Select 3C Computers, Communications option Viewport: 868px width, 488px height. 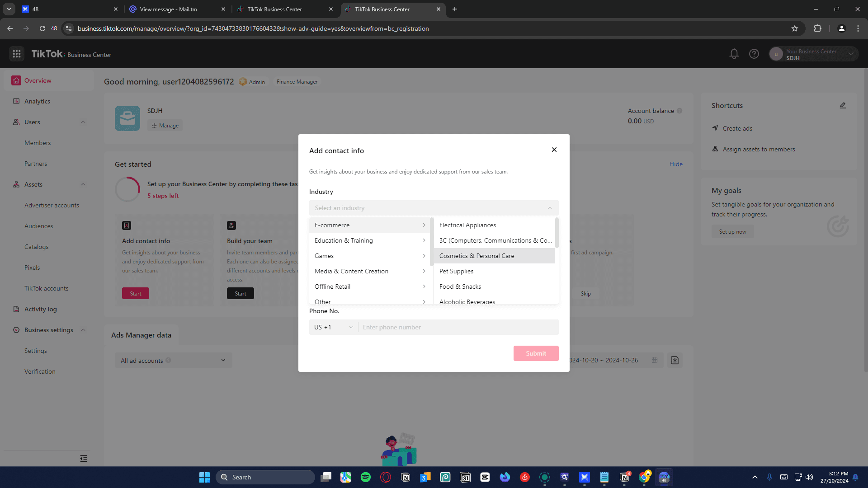(x=495, y=240)
